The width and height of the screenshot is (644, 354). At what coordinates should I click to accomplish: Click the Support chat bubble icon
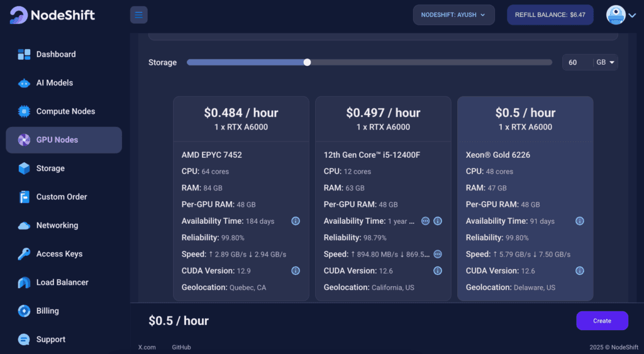(x=25, y=340)
